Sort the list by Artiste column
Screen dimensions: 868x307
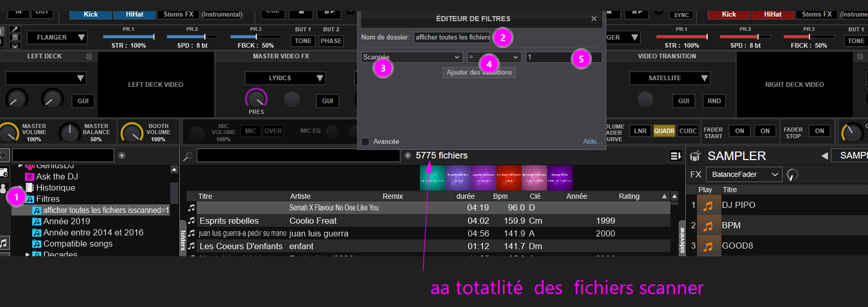tap(334, 196)
